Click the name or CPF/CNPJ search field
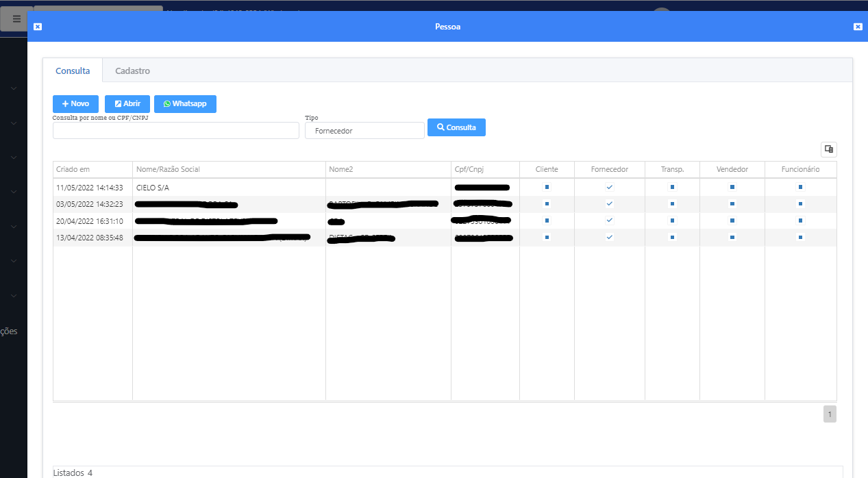The height and width of the screenshot is (478, 868). point(175,131)
